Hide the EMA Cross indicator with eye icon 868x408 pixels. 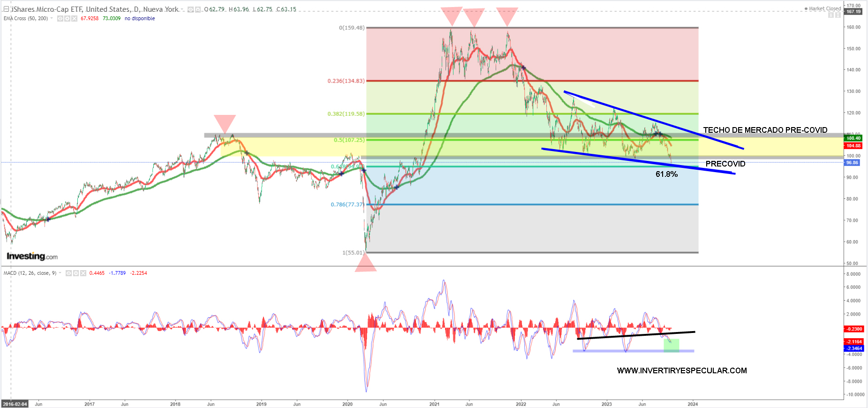60,19
